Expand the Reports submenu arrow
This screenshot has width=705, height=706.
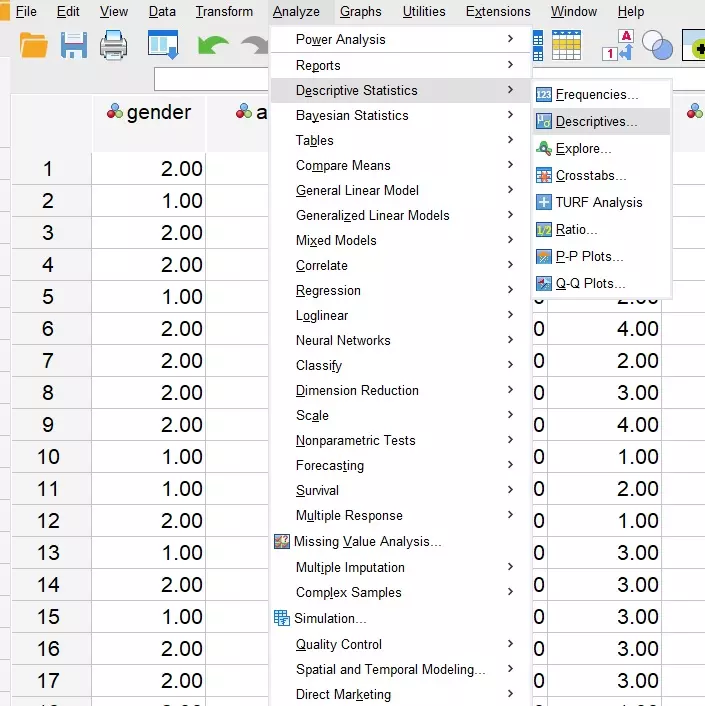coord(510,65)
